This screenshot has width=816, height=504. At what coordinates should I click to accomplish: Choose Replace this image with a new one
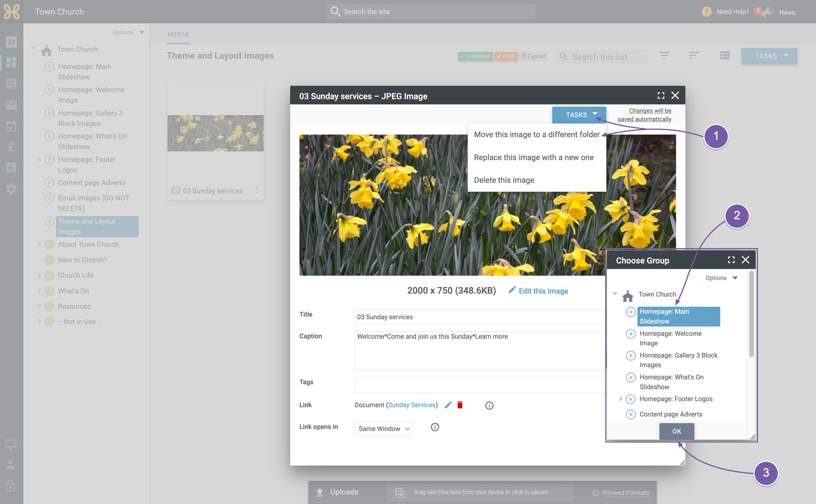tap(534, 157)
